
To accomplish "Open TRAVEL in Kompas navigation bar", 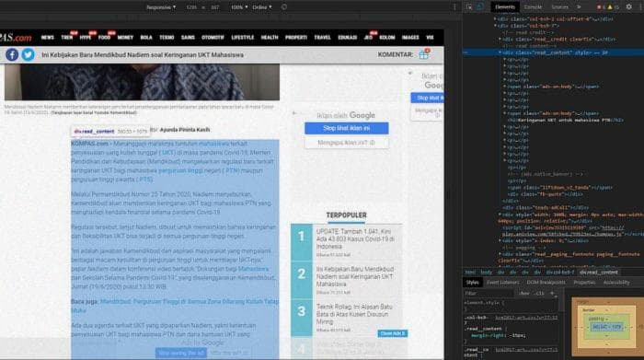I will point(322,38).
